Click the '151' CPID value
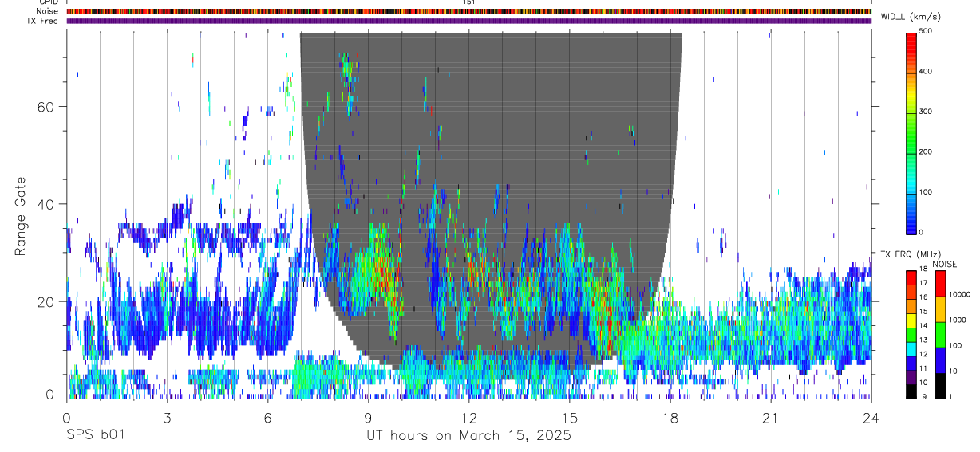This screenshot has height=452, width=980. [468, 2]
